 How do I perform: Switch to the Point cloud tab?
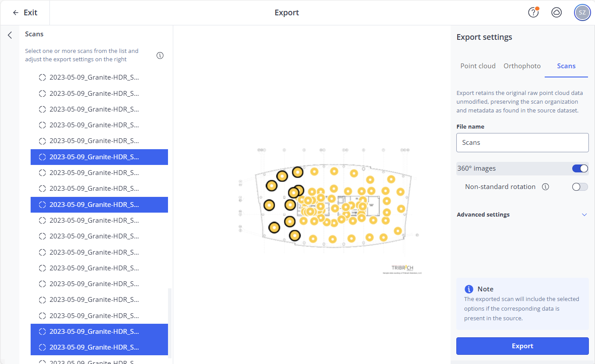[478, 66]
